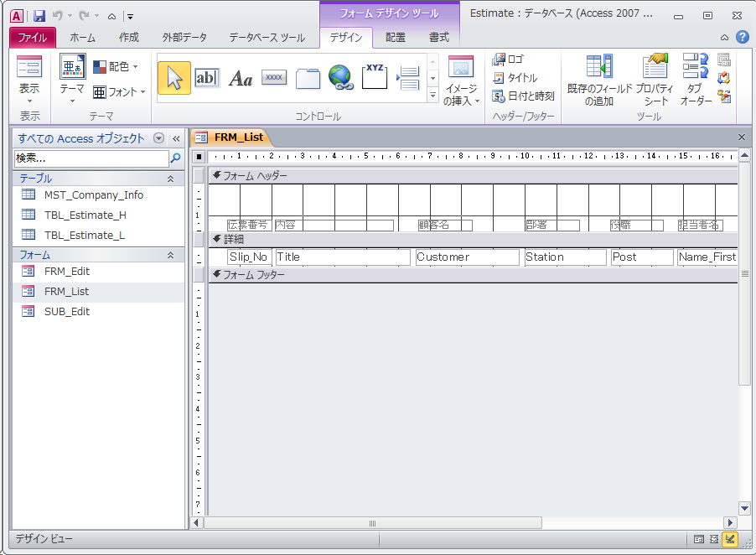The width and height of the screenshot is (756, 555).
Task: Switch to the 外部データ tab
Action: click(184, 38)
